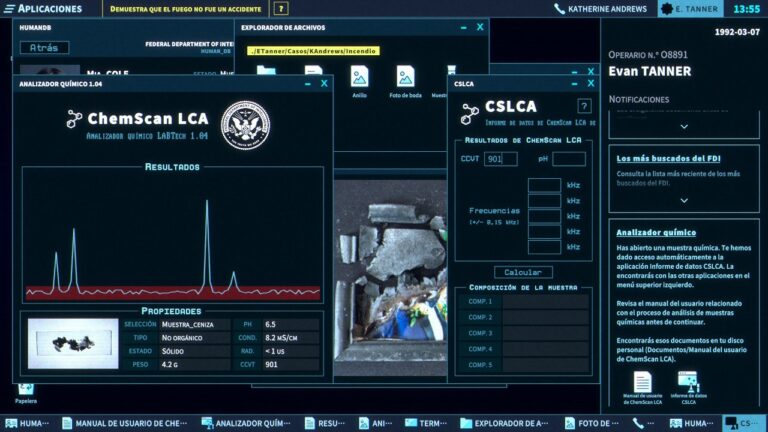Click the pH value 6.5
The width and height of the screenshot is (768, 432).
291,324
